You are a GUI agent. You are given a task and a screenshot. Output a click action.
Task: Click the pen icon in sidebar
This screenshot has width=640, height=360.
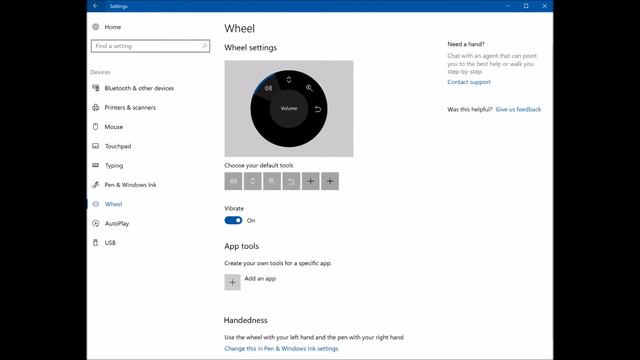96,184
